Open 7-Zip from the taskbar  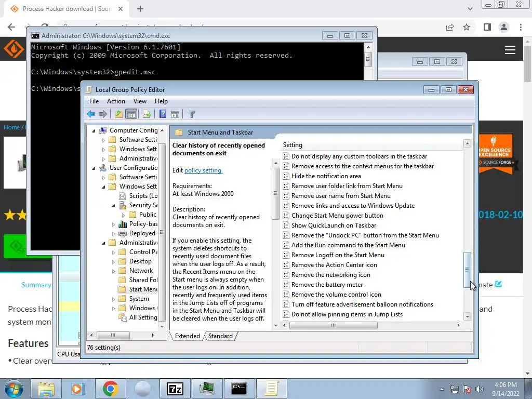pyautogui.click(x=175, y=389)
